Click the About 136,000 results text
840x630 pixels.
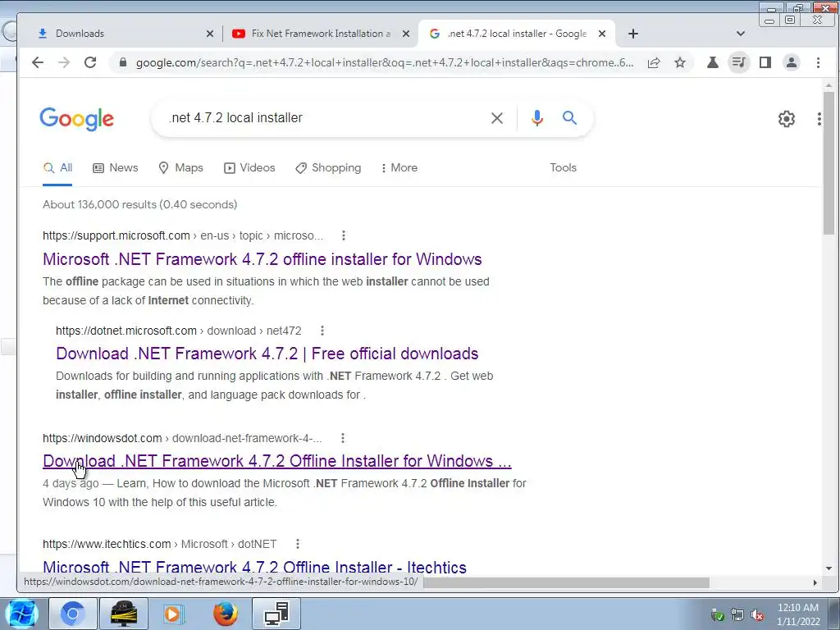pyautogui.click(x=139, y=204)
